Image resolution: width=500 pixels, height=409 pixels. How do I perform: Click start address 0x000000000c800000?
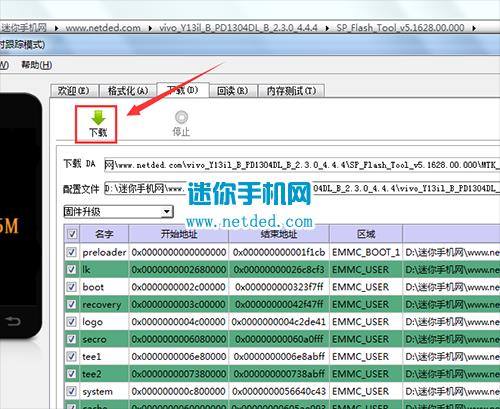[x=179, y=391]
